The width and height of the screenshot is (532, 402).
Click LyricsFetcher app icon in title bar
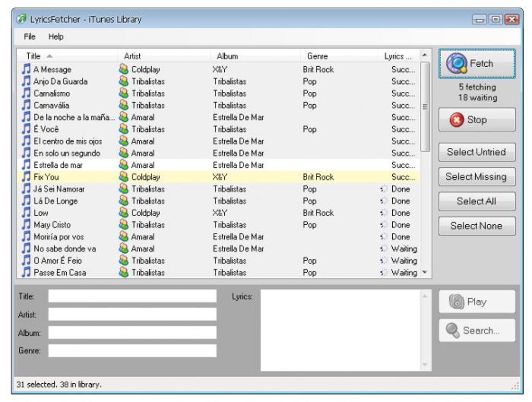[21, 19]
